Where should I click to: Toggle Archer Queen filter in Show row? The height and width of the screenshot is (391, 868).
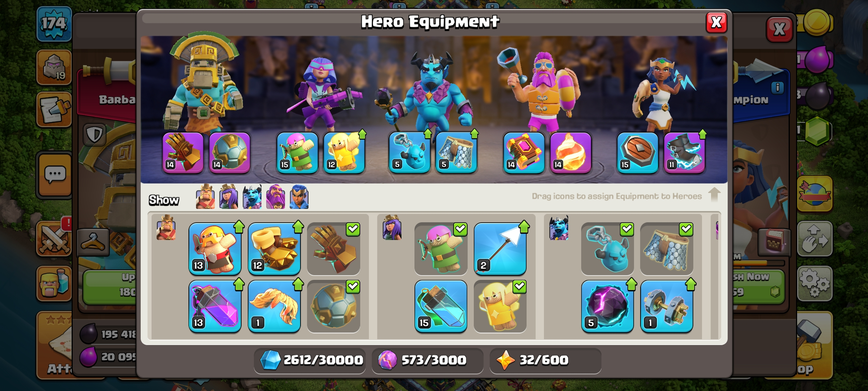(x=229, y=197)
